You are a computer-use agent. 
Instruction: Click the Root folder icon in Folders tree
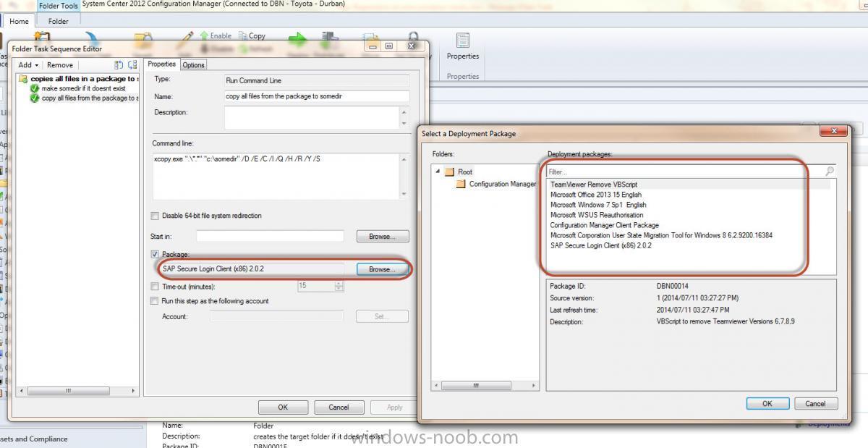click(x=449, y=172)
